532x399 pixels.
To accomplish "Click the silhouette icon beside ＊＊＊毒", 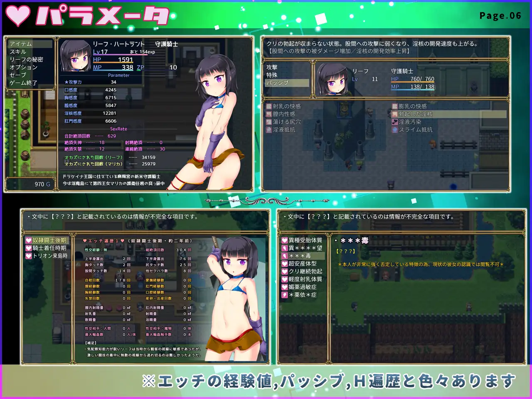I will point(284,255).
